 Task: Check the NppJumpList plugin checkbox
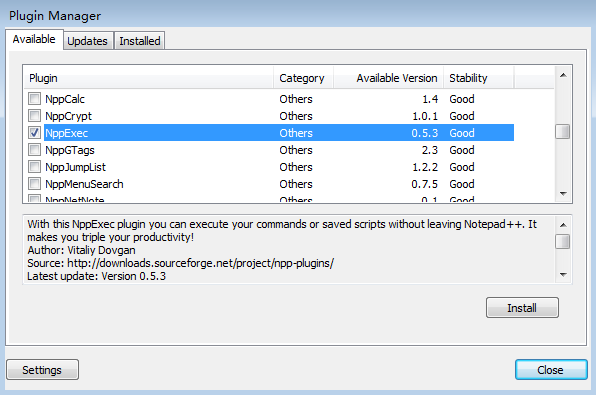(34, 167)
